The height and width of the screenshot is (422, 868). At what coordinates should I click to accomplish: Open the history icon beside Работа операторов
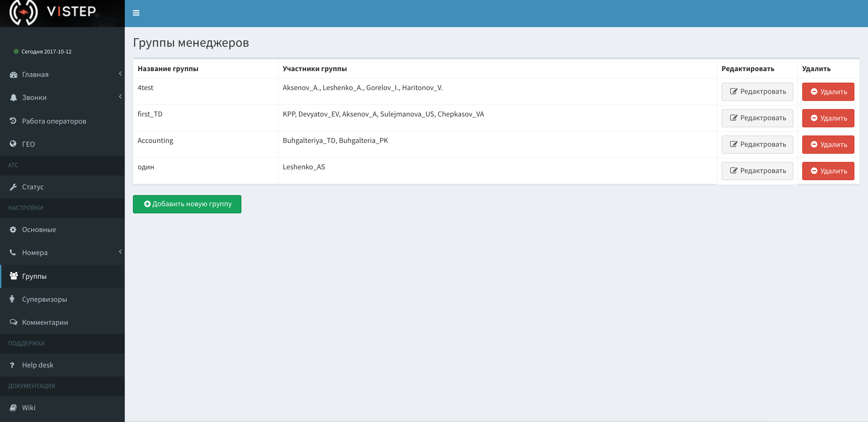(x=13, y=121)
